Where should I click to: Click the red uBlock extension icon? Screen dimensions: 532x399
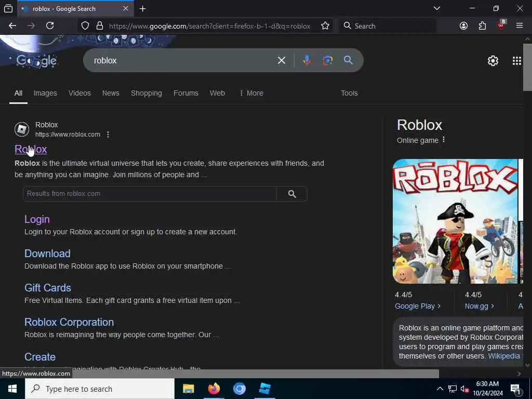click(501, 25)
